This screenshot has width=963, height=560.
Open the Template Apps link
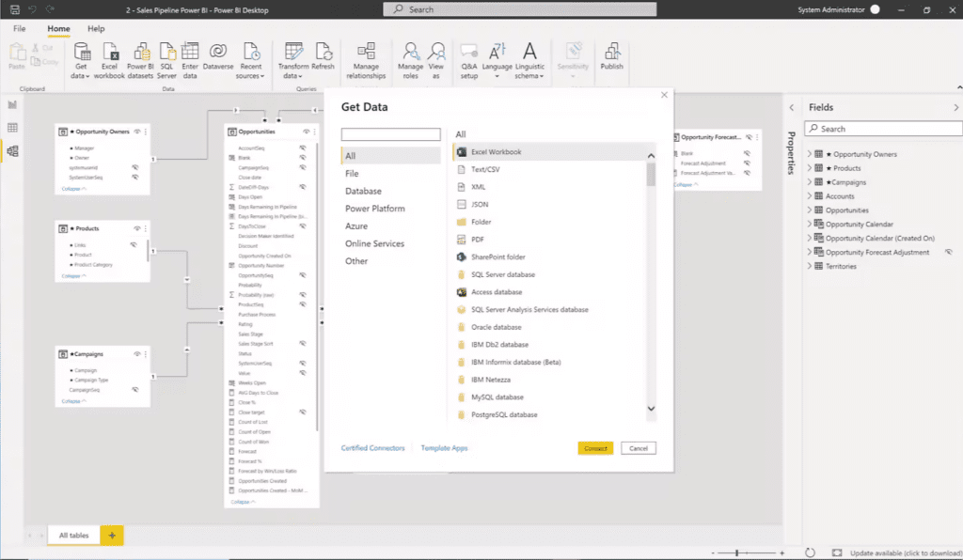444,448
